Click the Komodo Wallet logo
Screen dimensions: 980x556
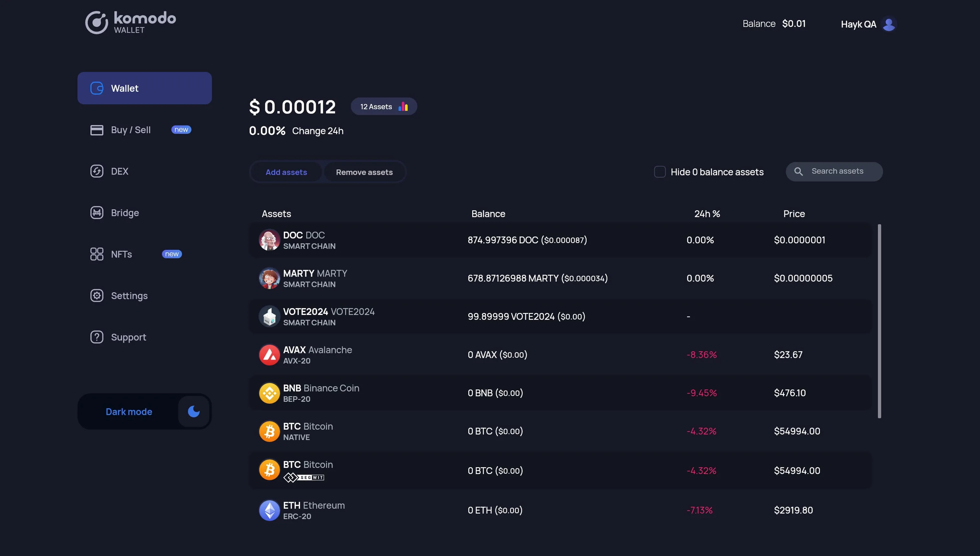coord(130,22)
